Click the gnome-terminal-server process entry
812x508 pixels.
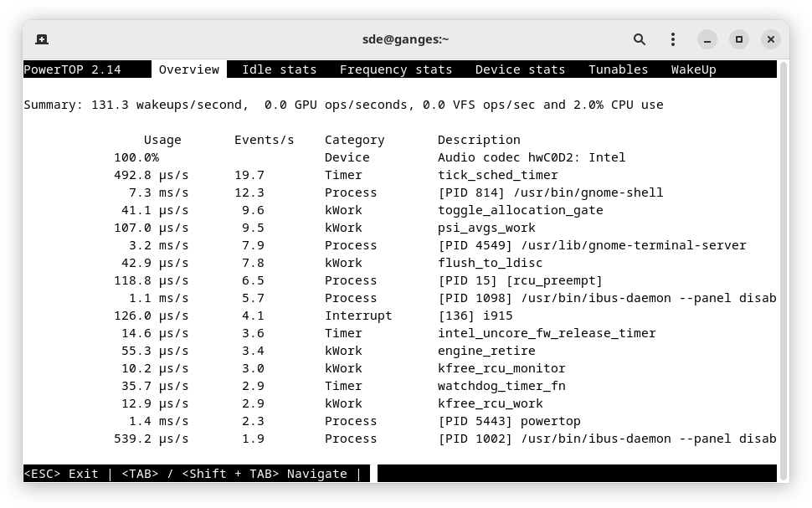tap(592, 245)
